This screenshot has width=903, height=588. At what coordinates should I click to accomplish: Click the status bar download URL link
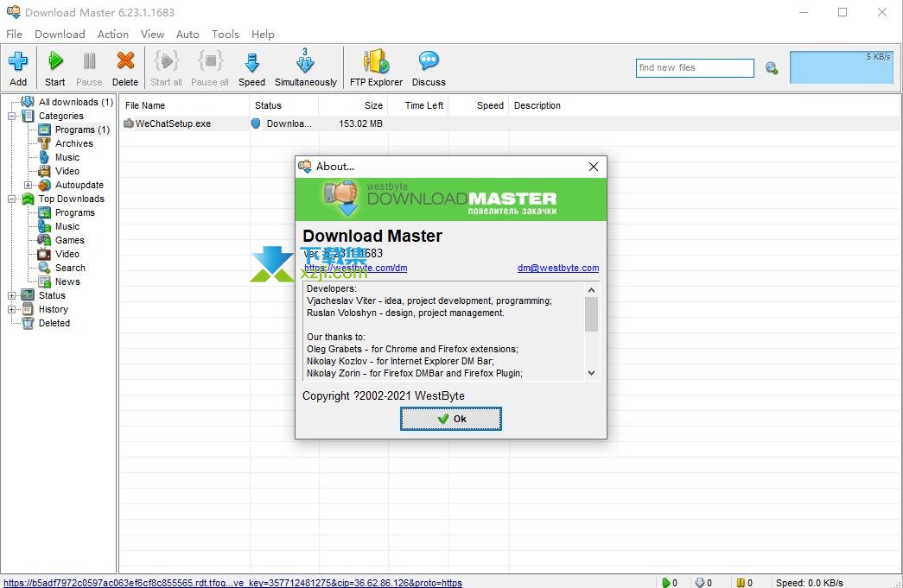232,582
